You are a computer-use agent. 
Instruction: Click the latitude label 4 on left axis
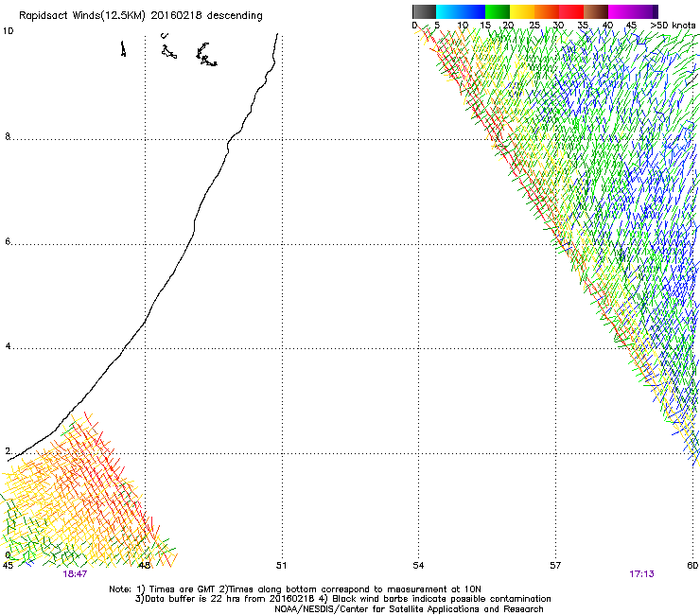click(x=8, y=346)
